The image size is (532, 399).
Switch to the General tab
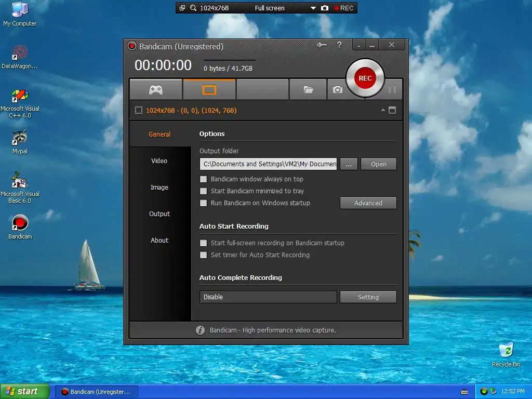[x=159, y=135]
